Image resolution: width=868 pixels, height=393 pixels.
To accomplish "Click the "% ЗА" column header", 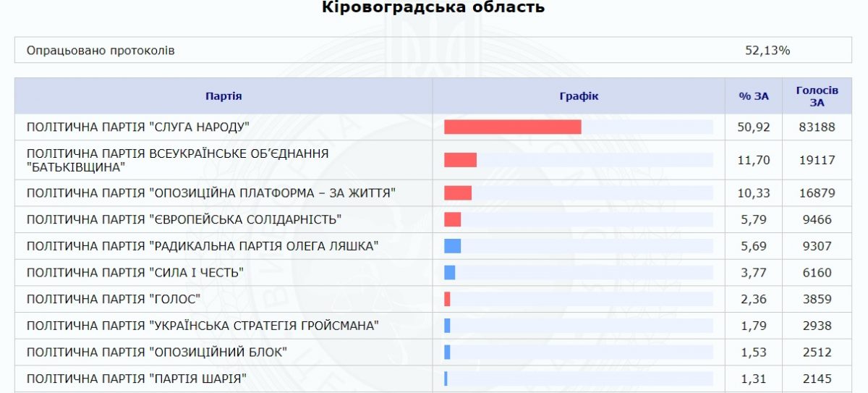I will [x=754, y=96].
